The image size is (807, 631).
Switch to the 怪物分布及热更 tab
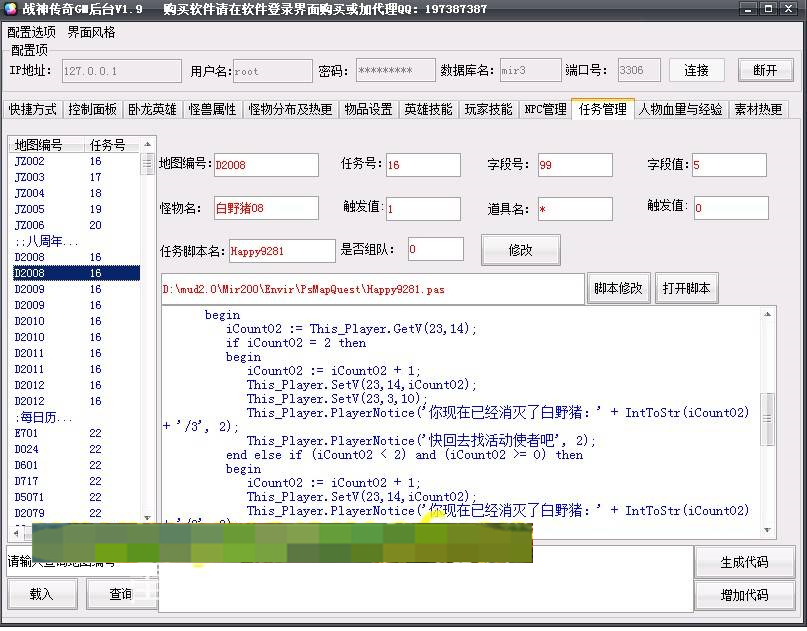[x=290, y=109]
